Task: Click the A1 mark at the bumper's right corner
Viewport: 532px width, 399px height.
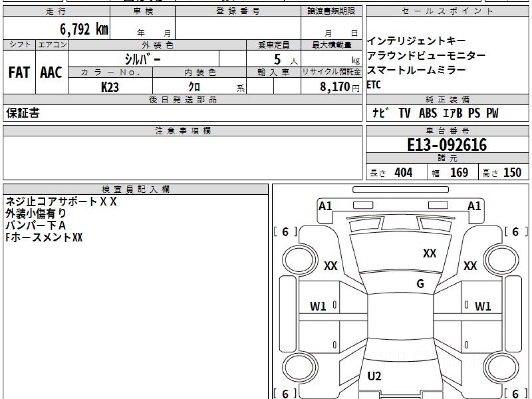Action: pyautogui.click(x=474, y=206)
